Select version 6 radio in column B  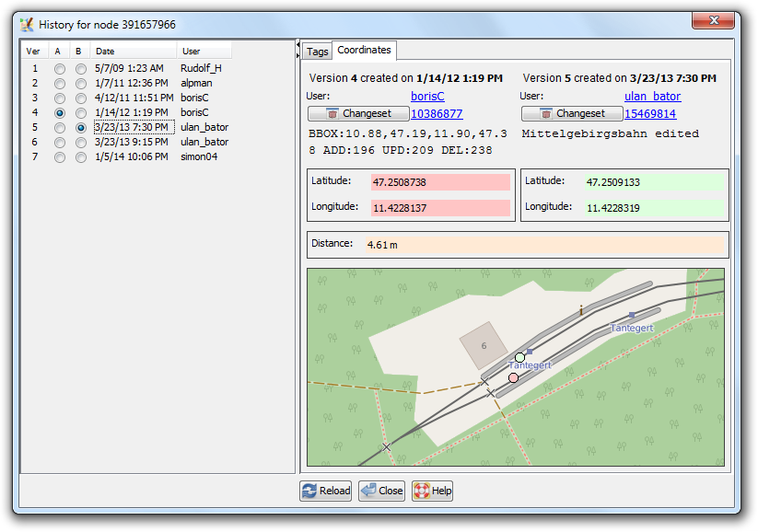pyautogui.click(x=81, y=143)
